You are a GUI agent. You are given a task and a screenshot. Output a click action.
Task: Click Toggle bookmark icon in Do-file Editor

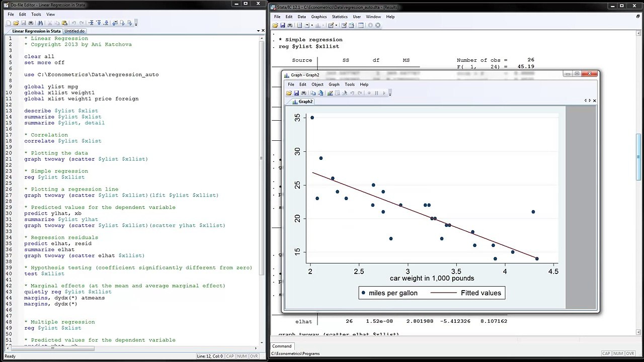pos(91,23)
